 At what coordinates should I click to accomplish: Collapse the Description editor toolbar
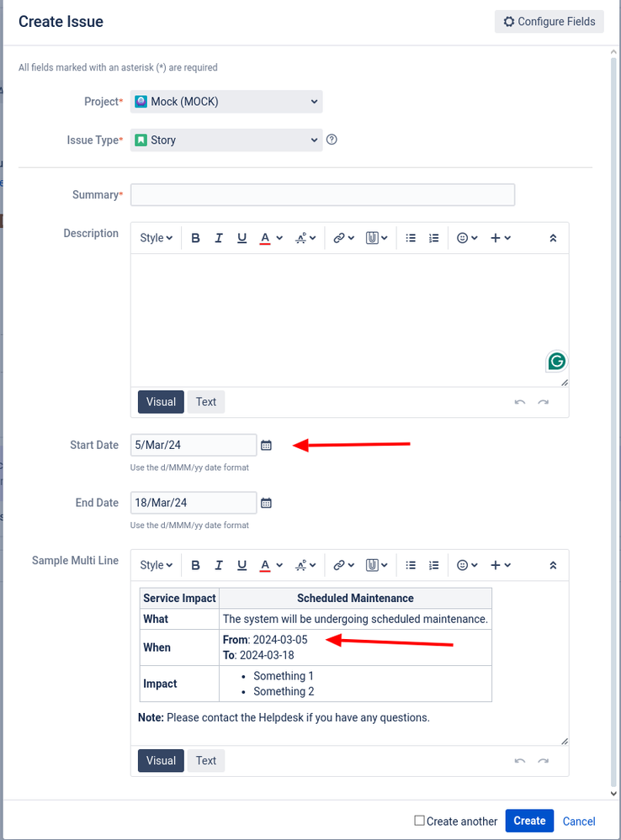click(553, 238)
